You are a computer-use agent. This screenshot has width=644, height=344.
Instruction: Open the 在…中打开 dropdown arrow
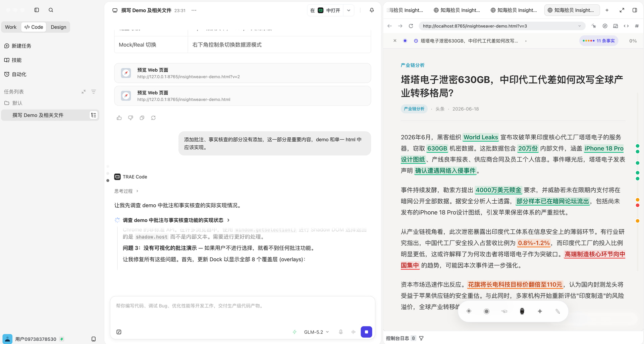[348, 10]
